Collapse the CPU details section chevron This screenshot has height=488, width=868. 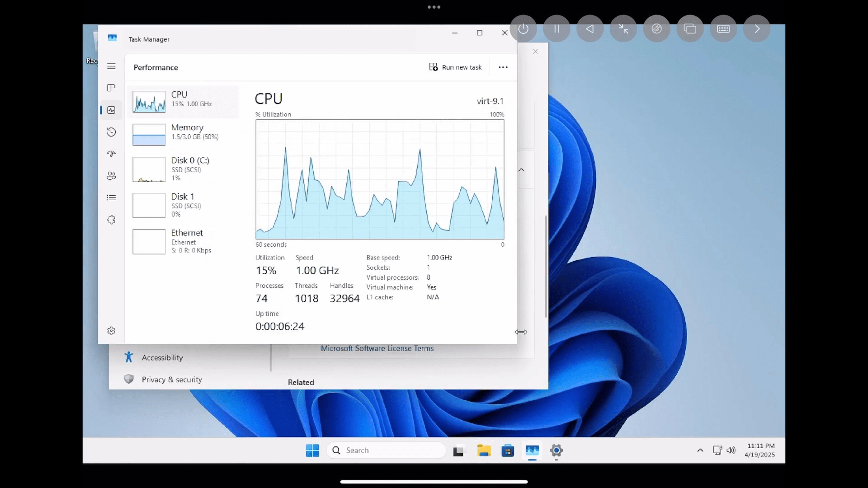pyautogui.click(x=521, y=170)
